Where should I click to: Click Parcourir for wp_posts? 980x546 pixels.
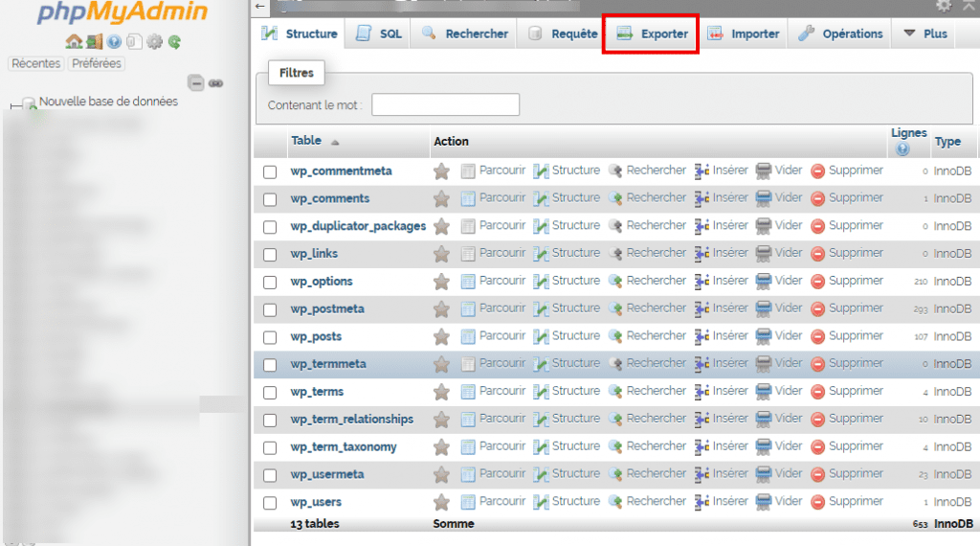pyautogui.click(x=493, y=336)
